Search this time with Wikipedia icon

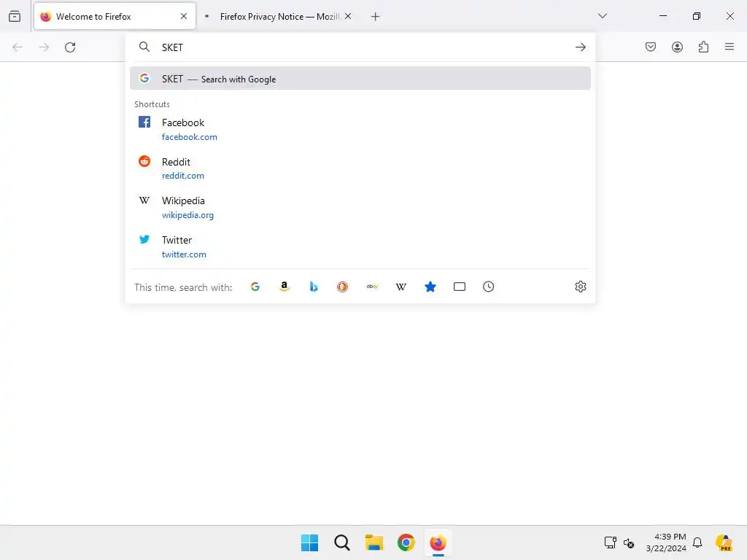[401, 287]
